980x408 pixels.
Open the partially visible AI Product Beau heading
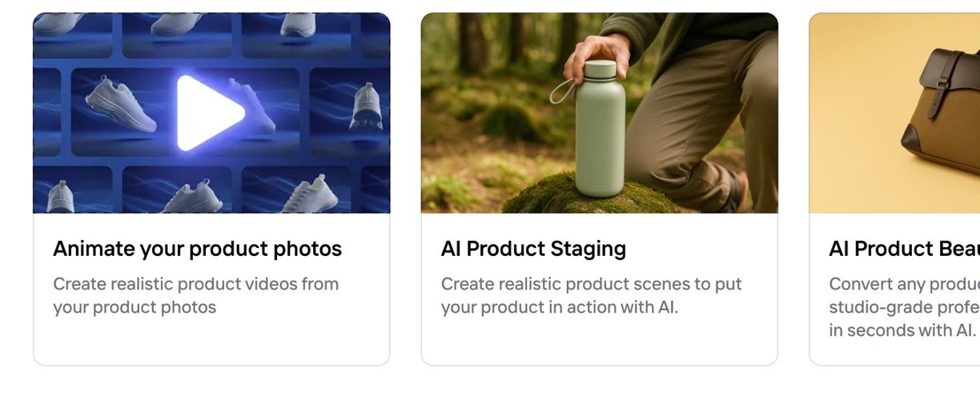coord(904,249)
